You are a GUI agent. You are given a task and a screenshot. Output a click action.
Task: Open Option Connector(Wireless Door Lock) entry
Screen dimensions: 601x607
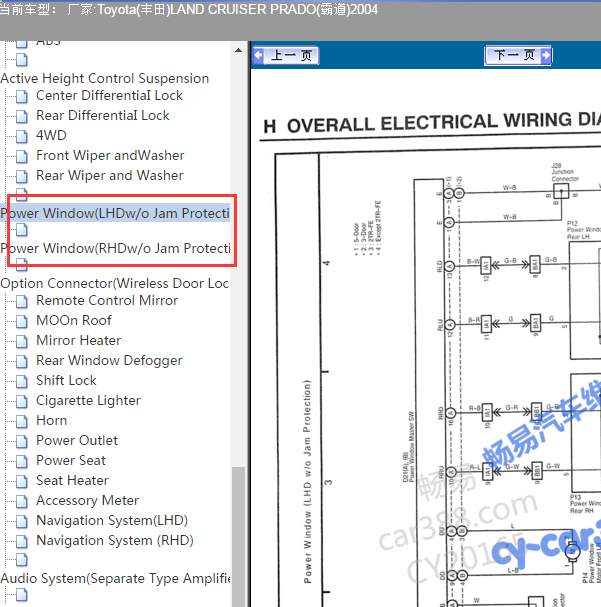pyautogui.click(x=115, y=283)
